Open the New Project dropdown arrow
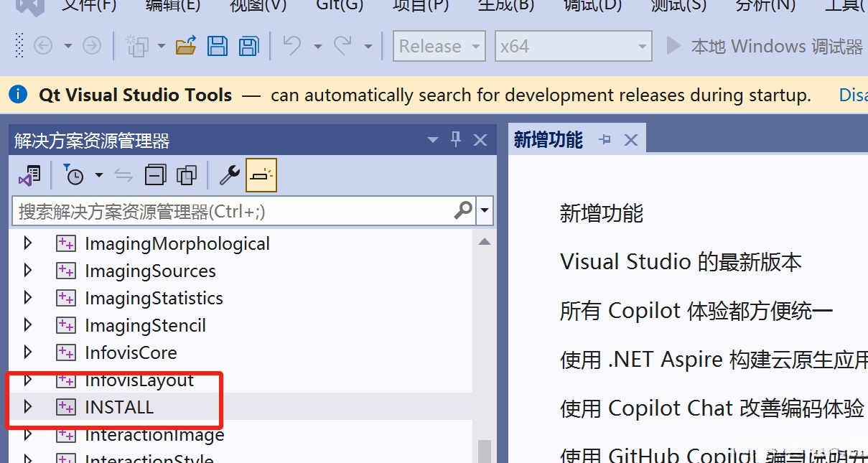 pos(161,47)
